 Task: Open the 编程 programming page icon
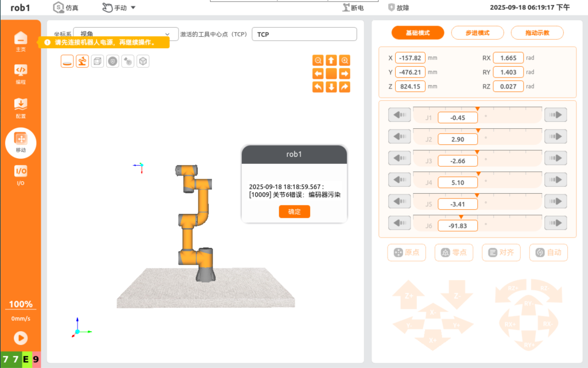pos(21,72)
